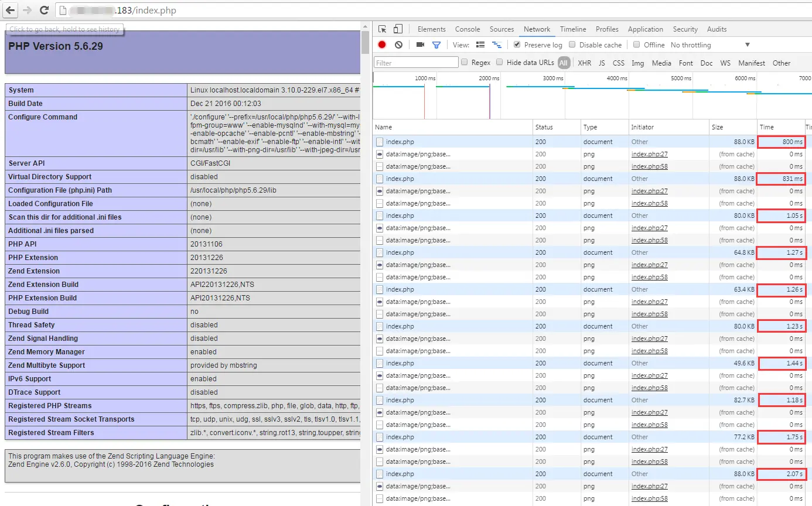This screenshot has height=506, width=812.
Task: Filter requests by Doc
Action: 707,63
